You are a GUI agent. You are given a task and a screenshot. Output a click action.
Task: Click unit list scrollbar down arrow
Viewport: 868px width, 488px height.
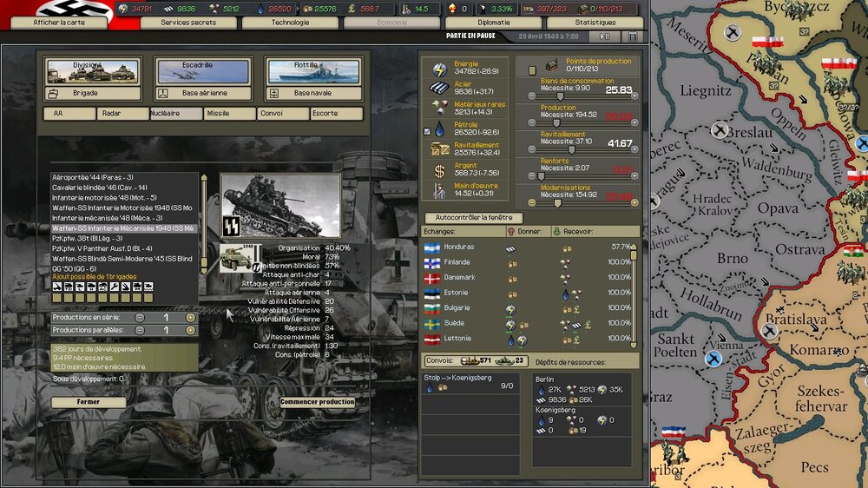[x=204, y=270]
